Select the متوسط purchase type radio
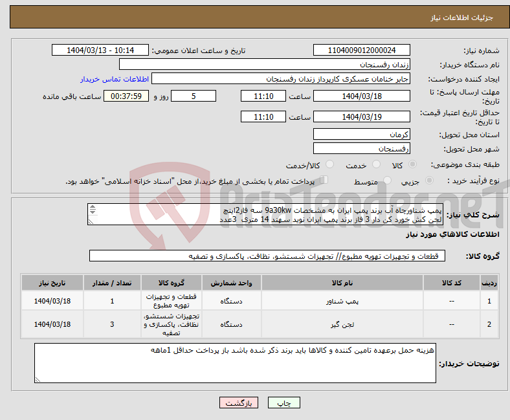Image resolution: width=510 pixels, height=420 pixels. click(387, 181)
